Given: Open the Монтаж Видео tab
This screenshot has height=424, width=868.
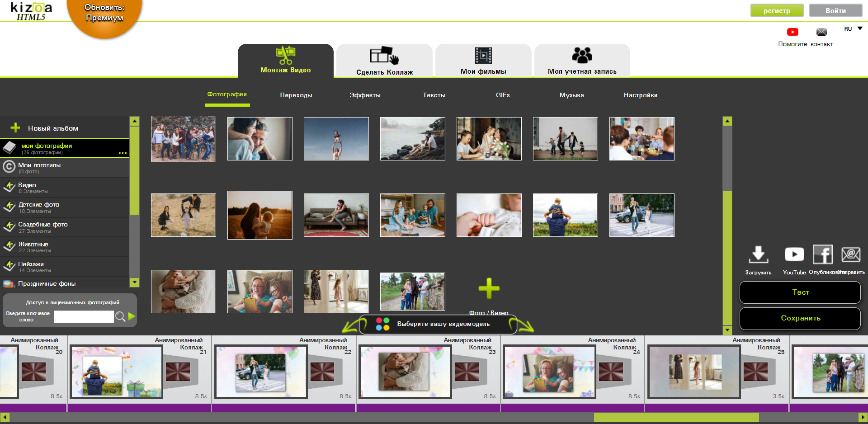Looking at the screenshot, I should tap(286, 61).
